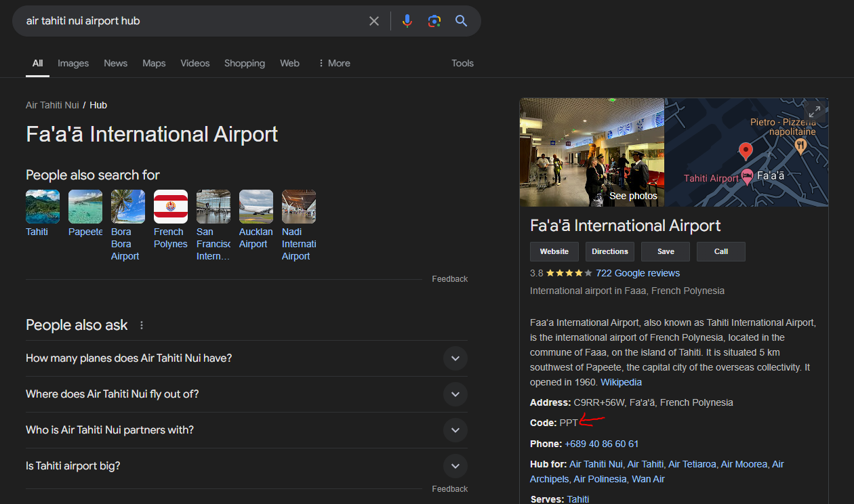The height and width of the screenshot is (504, 854).
Task: Switch to the Maps tab
Action: point(154,63)
